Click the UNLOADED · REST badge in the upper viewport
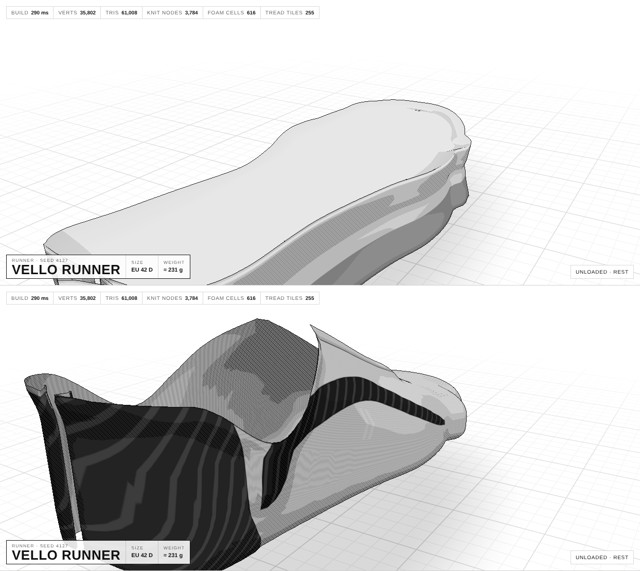Image resolution: width=640 pixels, height=571 pixels. (x=602, y=272)
